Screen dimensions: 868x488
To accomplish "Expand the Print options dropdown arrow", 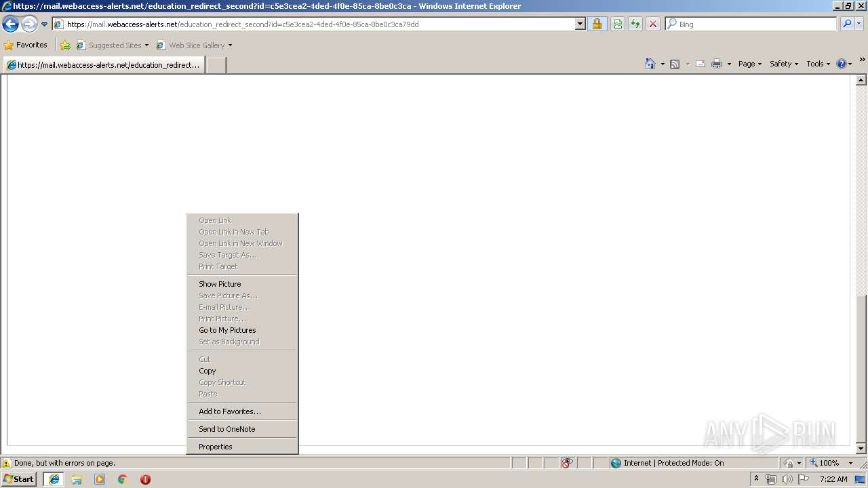I will (729, 64).
